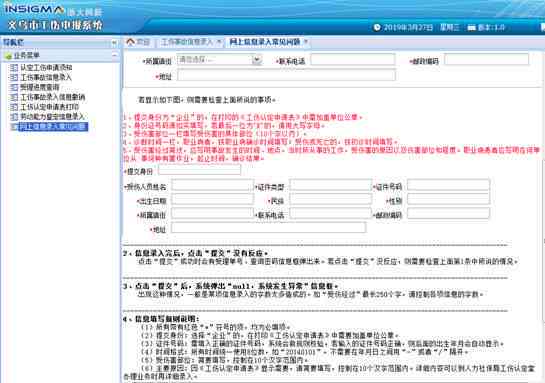545x383 pixels.
Task: Open the 所属镇街 dropdown at the top
Action: tap(257, 60)
